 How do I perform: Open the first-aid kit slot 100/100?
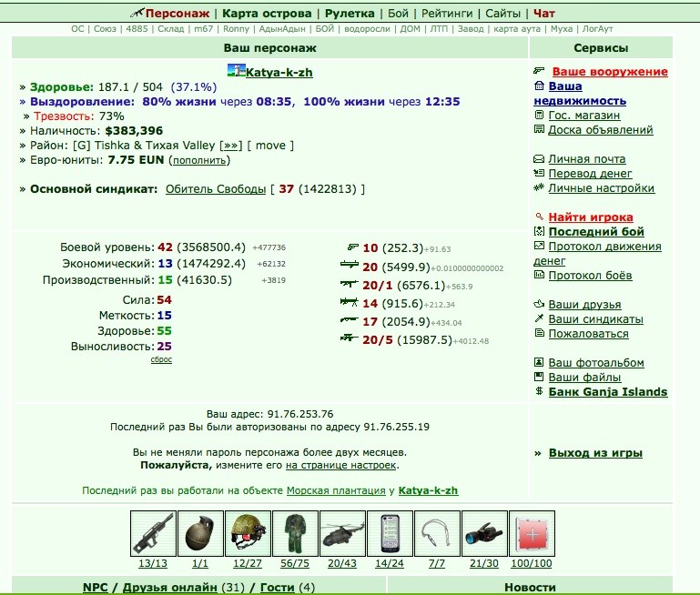tap(532, 533)
